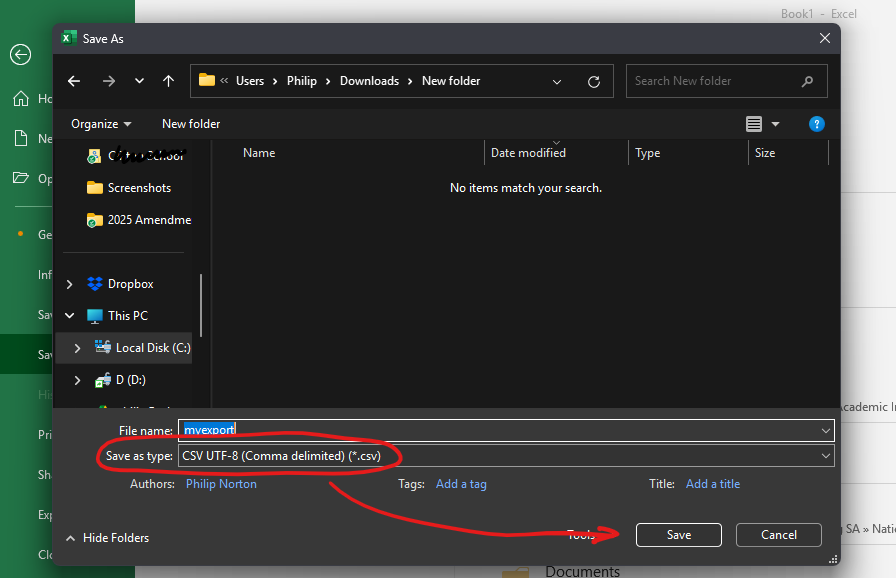This screenshot has width=896, height=578.
Task: Click the Save button
Action: click(x=678, y=535)
